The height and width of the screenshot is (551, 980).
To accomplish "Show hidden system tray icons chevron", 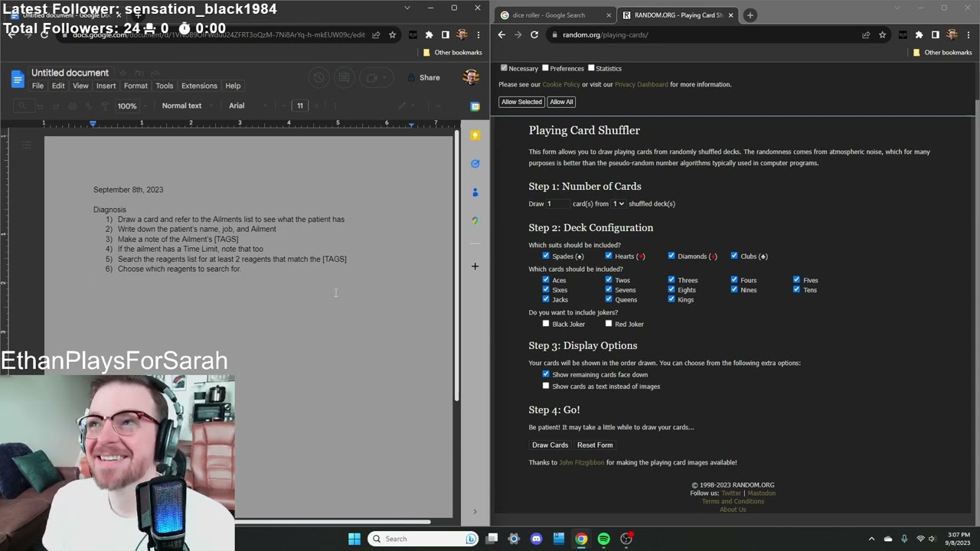I will tap(871, 539).
